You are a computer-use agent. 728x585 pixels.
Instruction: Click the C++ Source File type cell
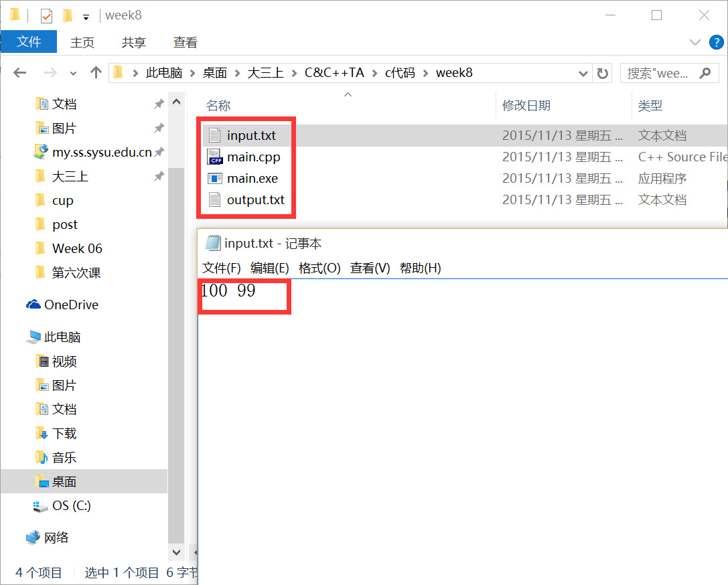682,157
